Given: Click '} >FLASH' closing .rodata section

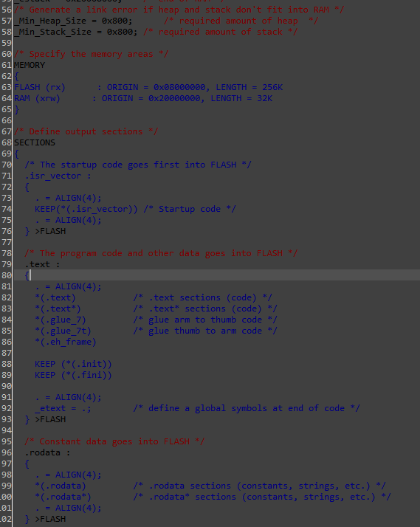Looking at the screenshot, I should (x=45, y=520).
